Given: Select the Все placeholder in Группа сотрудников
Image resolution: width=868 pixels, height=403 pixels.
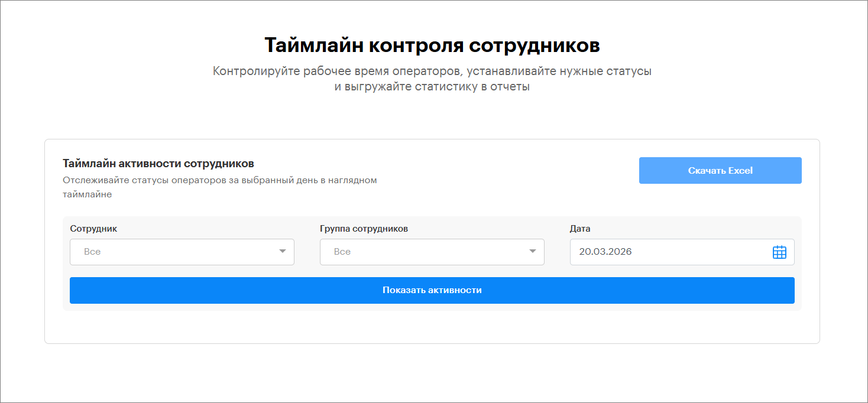Looking at the screenshot, I should (342, 252).
